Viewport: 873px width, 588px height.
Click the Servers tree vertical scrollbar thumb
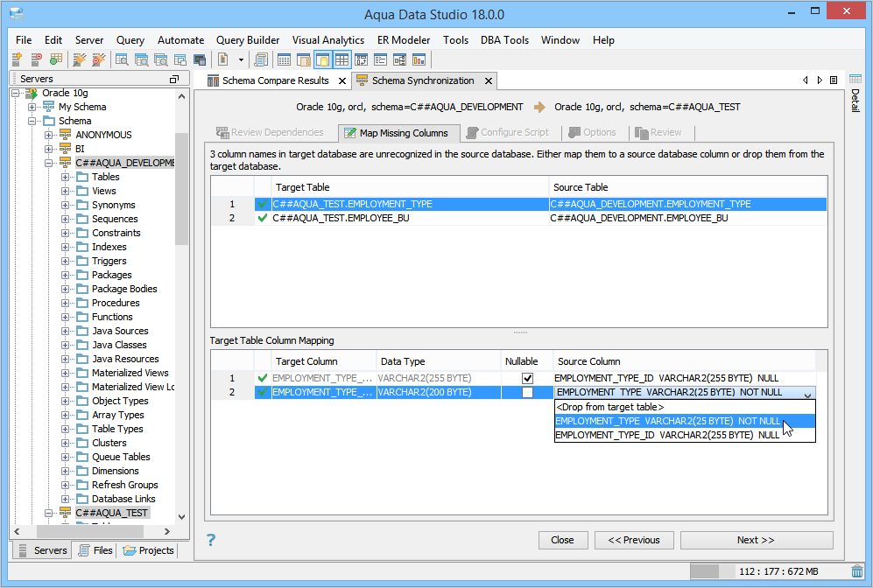[181, 189]
